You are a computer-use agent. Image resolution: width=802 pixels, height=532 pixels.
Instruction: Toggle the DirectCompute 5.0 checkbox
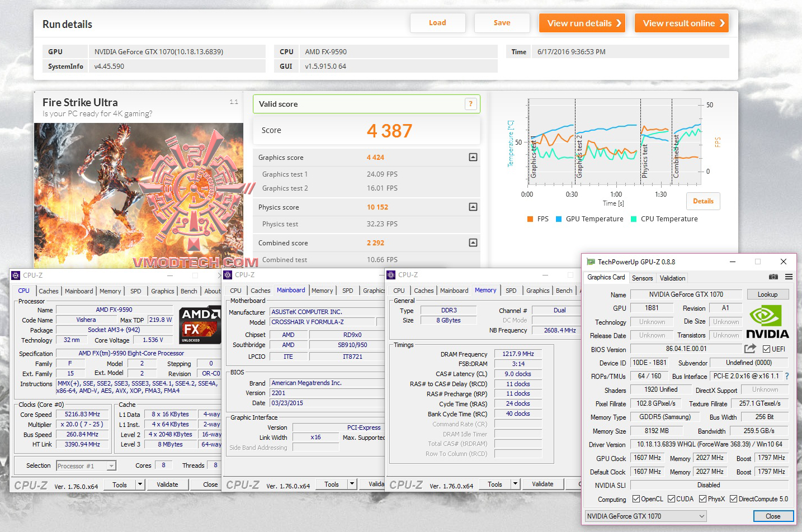(733, 499)
